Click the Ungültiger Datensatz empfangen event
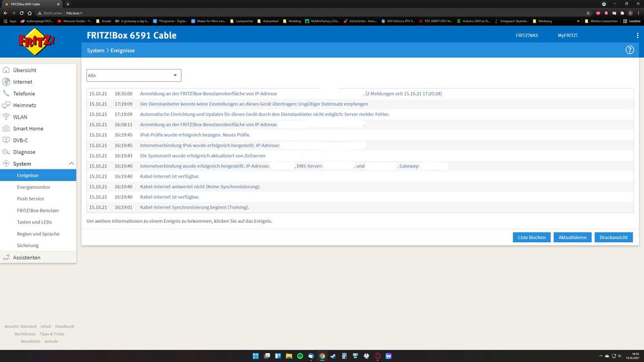Screen dimensions: 644x362 click(360, 104)
